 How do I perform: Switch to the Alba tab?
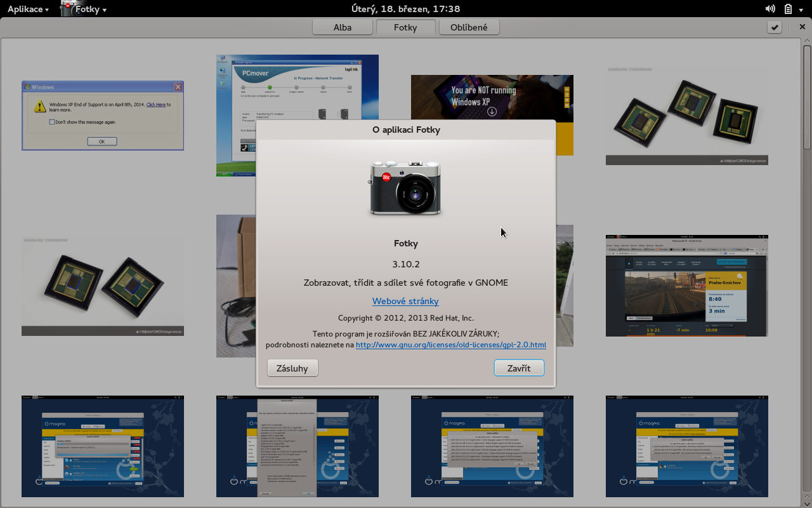(x=343, y=27)
